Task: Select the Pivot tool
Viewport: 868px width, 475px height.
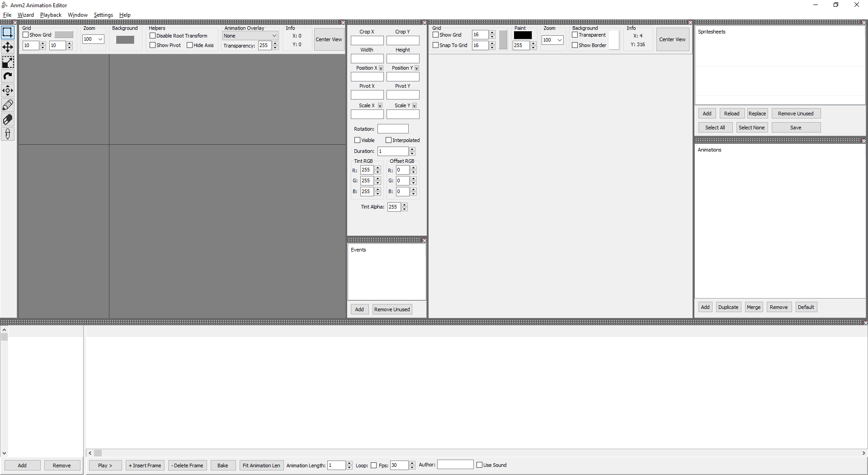Action: (8, 90)
